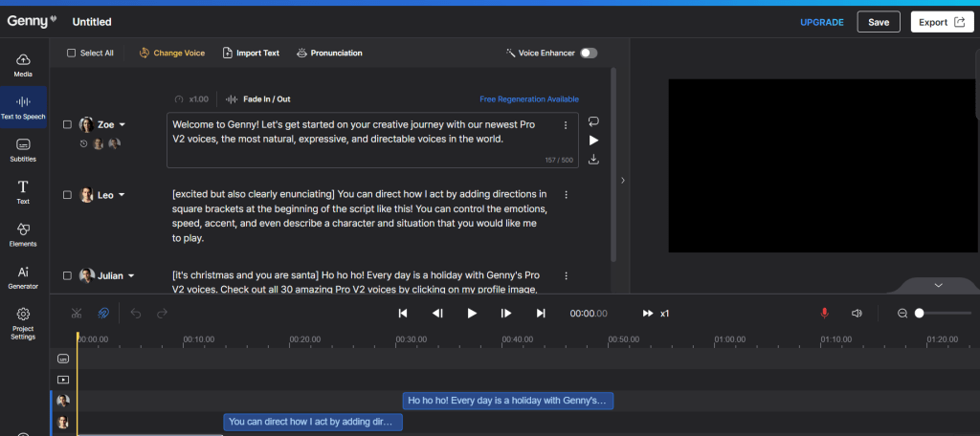
Task: Tick the checkbox for Zoe's block
Action: coord(68,125)
